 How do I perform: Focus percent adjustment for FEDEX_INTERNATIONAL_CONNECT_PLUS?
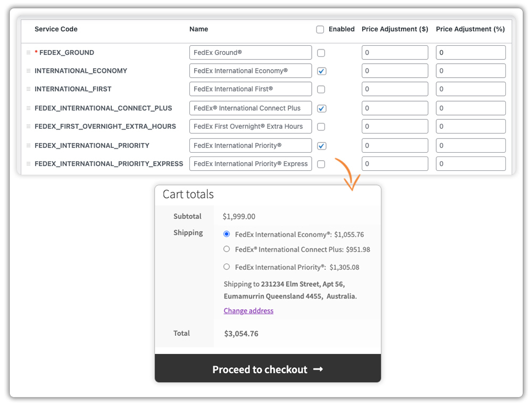click(x=471, y=108)
